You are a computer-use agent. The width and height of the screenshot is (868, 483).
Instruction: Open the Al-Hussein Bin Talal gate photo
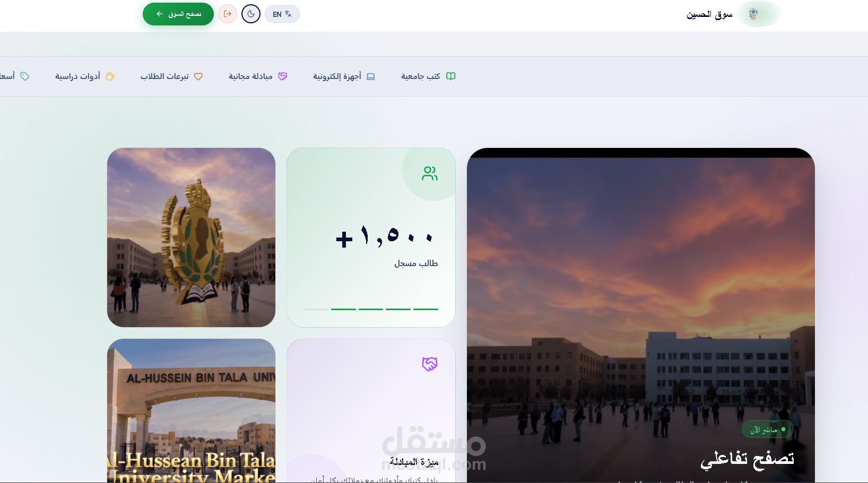click(191, 411)
